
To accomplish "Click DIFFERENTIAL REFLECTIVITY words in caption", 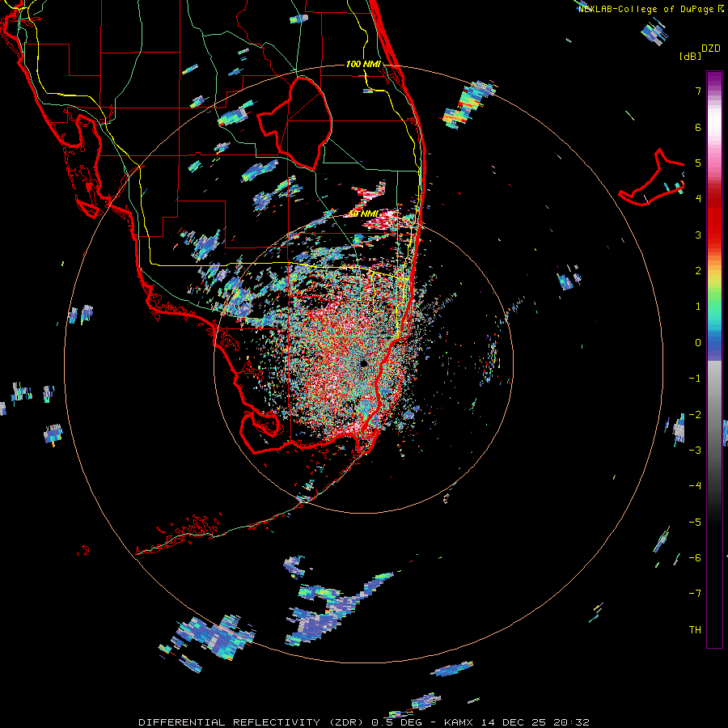I will pyautogui.click(x=230, y=722).
